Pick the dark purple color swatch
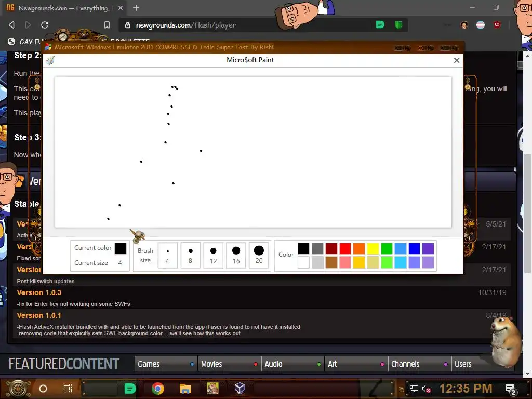532x399 pixels. pyautogui.click(x=428, y=248)
